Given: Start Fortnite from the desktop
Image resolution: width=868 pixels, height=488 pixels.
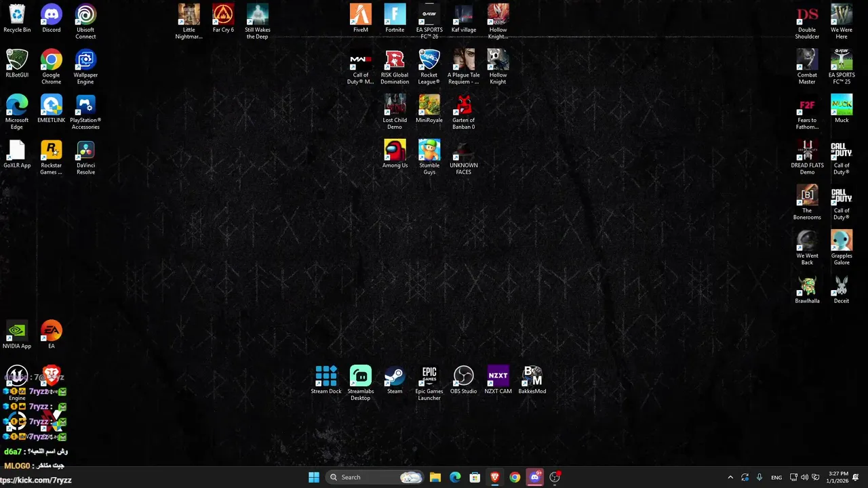Looking at the screenshot, I should pos(395,19).
